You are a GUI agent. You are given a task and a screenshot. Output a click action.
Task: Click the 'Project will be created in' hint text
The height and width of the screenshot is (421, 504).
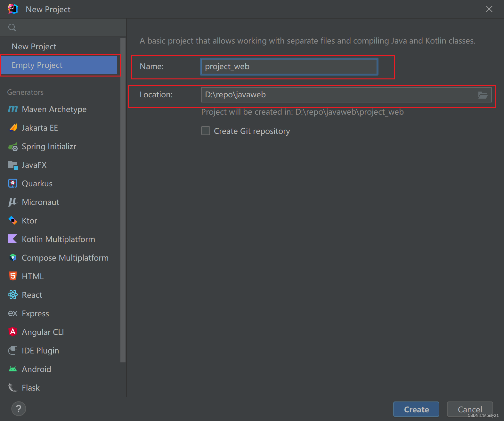(302, 112)
